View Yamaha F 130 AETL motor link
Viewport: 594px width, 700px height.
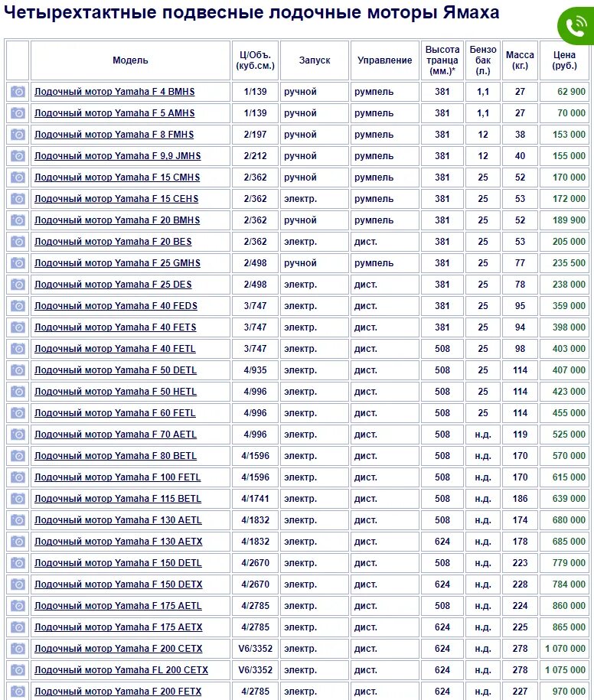(x=118, y=520)
